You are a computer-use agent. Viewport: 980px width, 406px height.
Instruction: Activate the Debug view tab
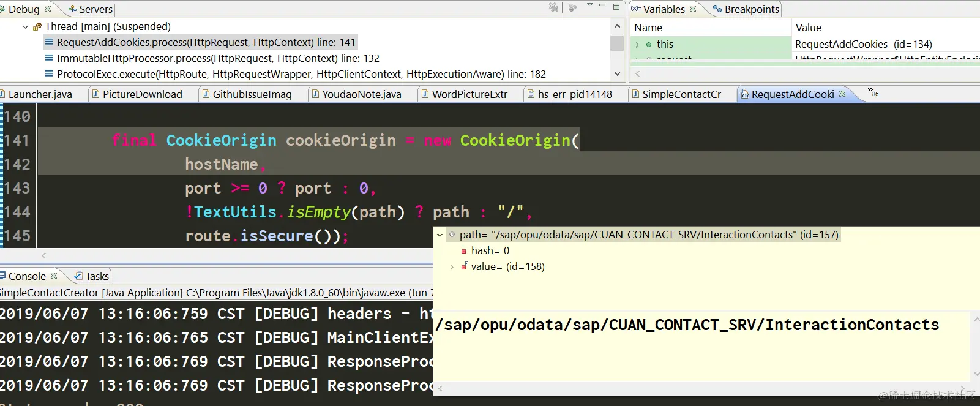pos(23,9)
